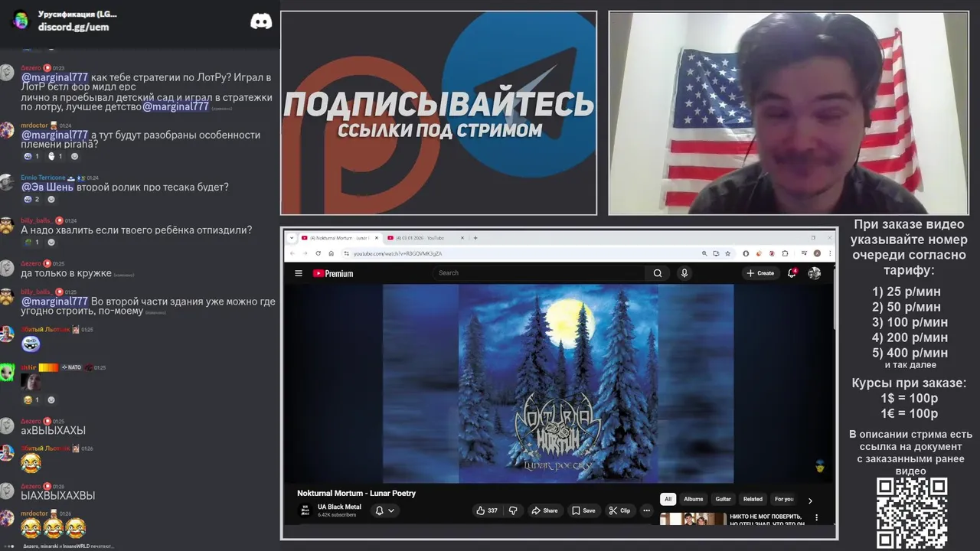Open more actions ellipsis under the video
Screen dimensions: 980x551
646,510
